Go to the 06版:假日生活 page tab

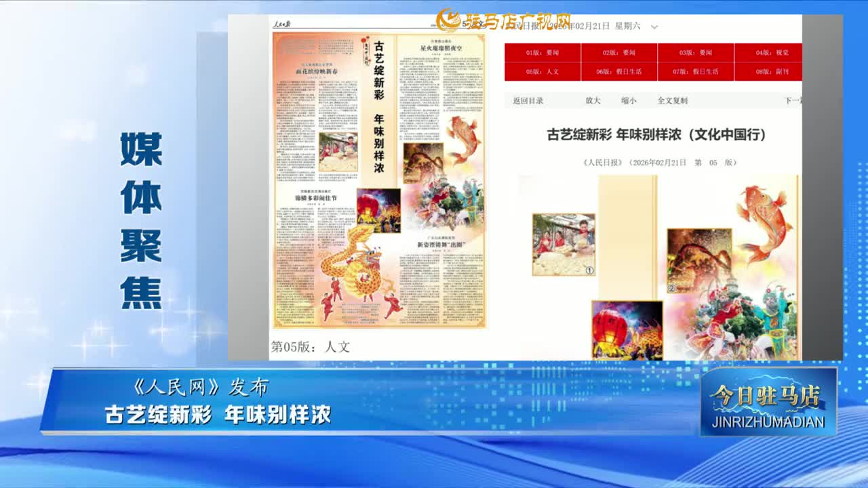click(619, 72)
